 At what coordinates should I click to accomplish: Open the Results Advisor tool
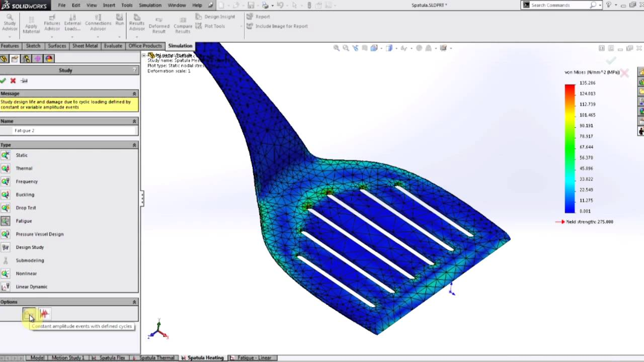point(137,23)
